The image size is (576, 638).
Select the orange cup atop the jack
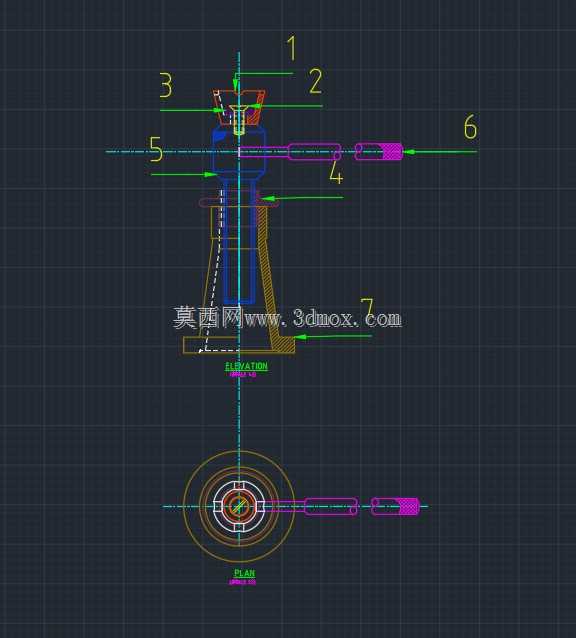click(x=239, y=107)
